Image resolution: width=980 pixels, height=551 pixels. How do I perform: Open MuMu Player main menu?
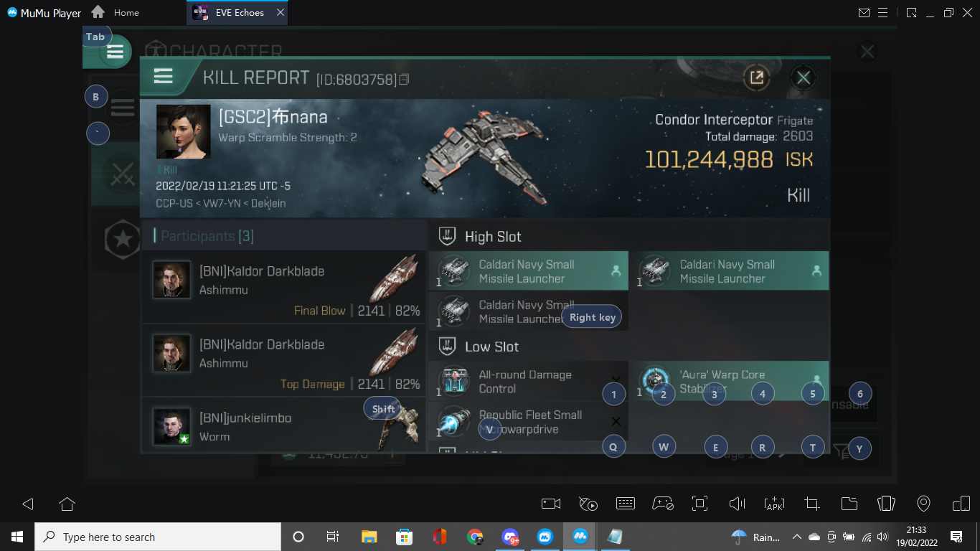[882, 13]
